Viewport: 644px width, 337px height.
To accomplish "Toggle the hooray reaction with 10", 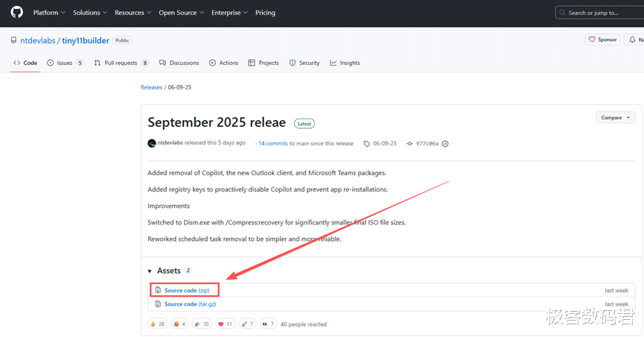I will (x=202, y=324).
